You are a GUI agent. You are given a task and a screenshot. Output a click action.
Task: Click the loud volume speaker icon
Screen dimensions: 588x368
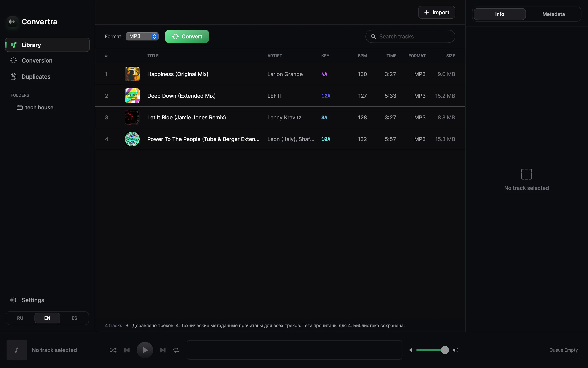455,350
